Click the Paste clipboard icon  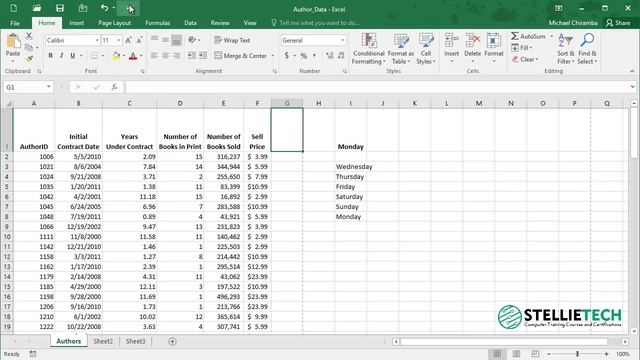point(13,41)
